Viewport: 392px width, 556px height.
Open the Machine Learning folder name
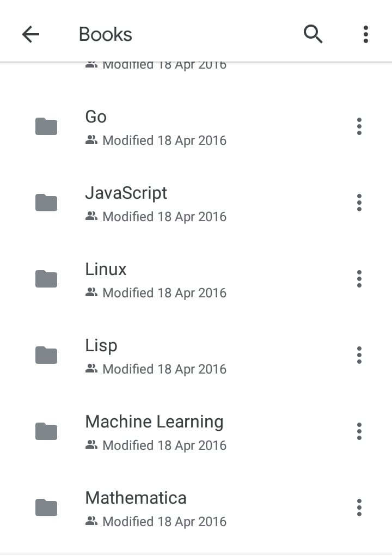(x=154, y=421)
